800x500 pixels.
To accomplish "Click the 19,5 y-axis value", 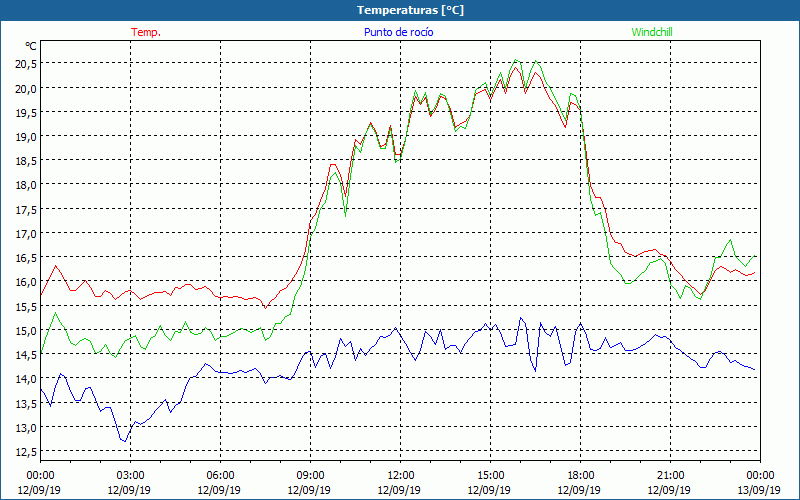I will click(x=26, y=112).
